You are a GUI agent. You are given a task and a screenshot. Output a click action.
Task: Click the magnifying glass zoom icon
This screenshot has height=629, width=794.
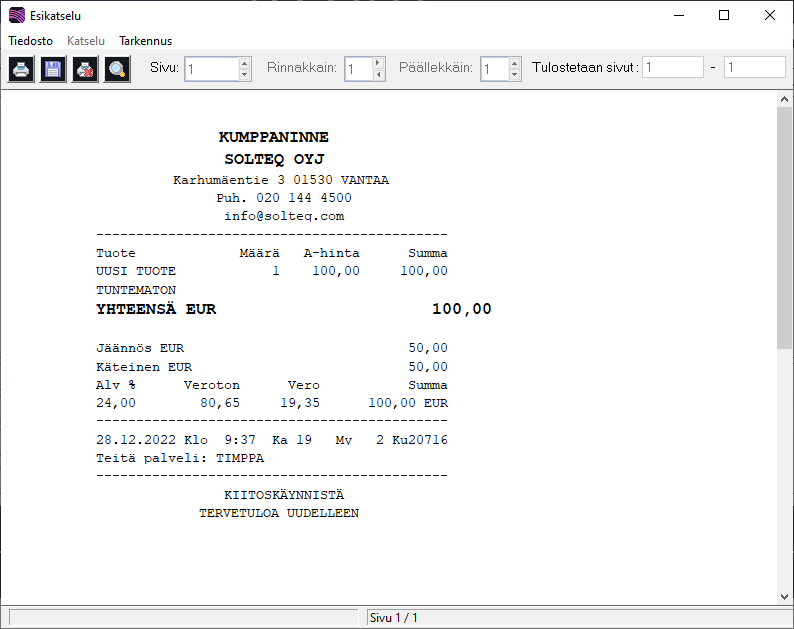[x=117, y=69]
